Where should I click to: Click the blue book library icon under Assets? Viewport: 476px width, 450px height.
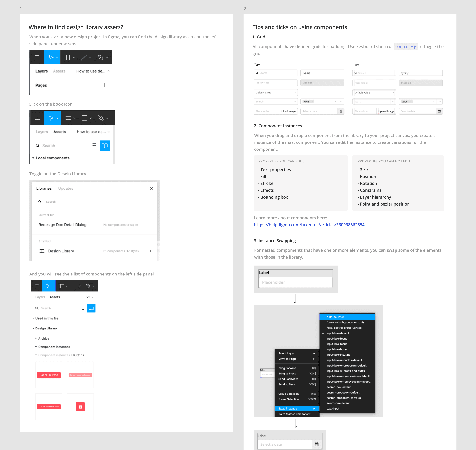[x=105, y=146]
